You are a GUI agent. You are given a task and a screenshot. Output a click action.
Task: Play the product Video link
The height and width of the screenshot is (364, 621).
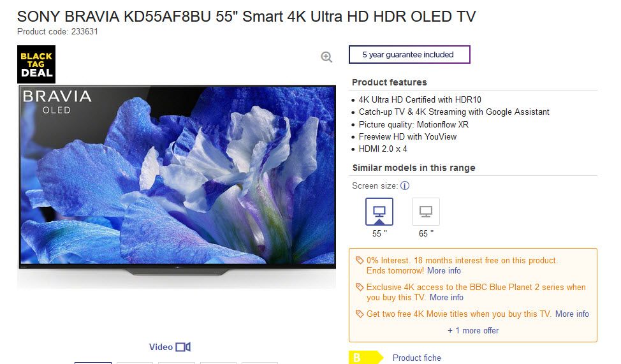coord(161,347)
